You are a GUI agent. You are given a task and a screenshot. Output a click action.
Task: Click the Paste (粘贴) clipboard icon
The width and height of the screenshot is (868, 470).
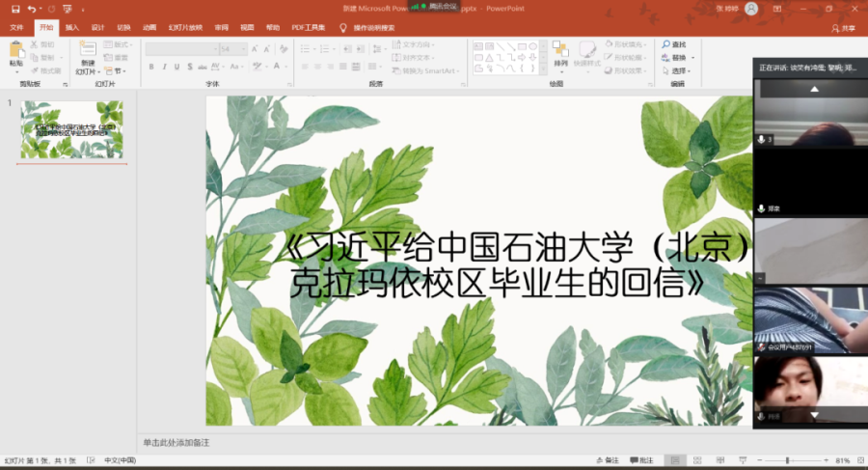[15, 50]
